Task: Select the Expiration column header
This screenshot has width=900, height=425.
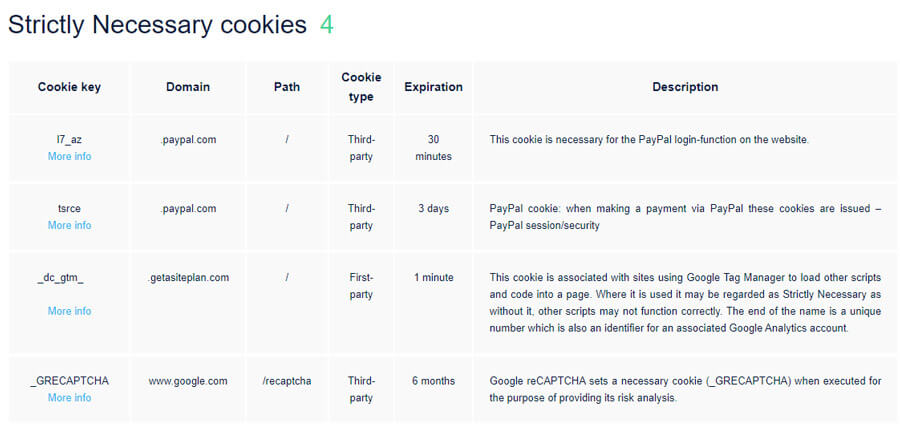Action: click(x=433, y=87)
